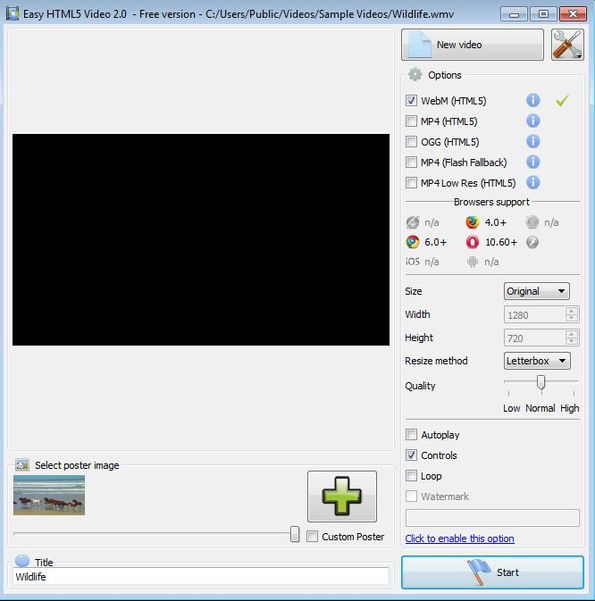Click the 'Browsers support' heading text
The image size is (595, 601).
[x=491, y=202]
